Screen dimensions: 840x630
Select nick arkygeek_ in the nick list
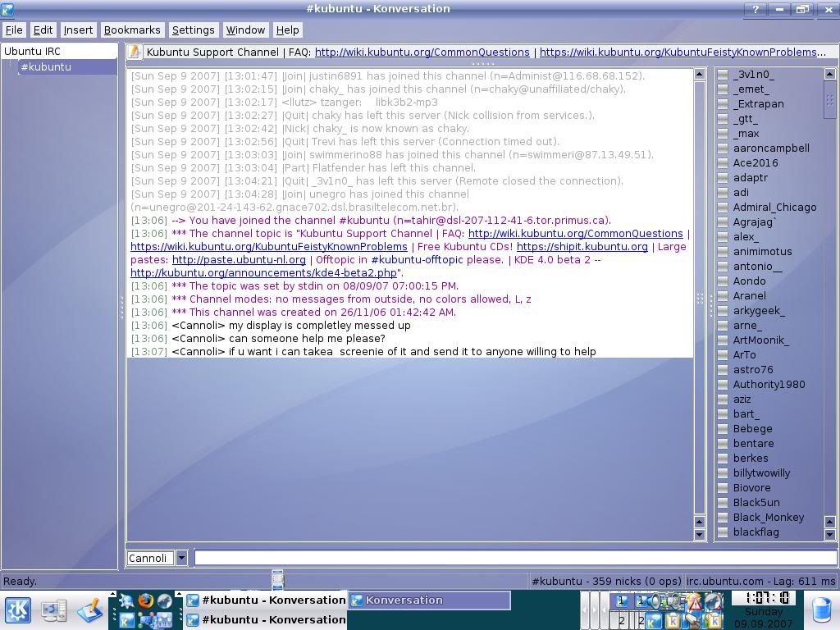tap(759, 311)
